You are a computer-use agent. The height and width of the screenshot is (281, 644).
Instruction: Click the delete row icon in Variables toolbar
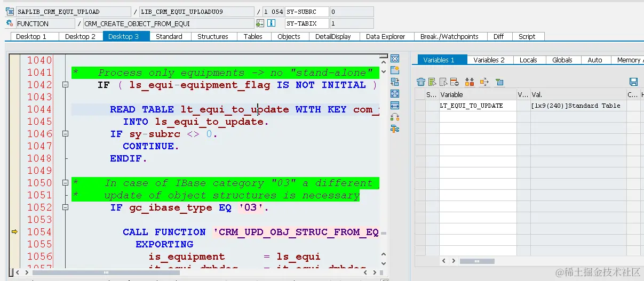point(455,82)
